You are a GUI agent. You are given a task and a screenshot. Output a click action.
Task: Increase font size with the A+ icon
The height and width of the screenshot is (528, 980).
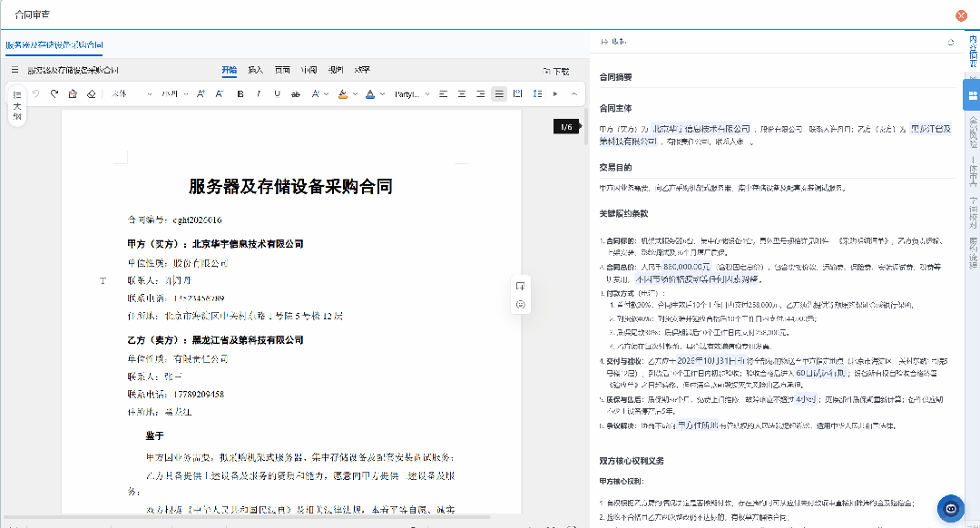click(201, 93)
